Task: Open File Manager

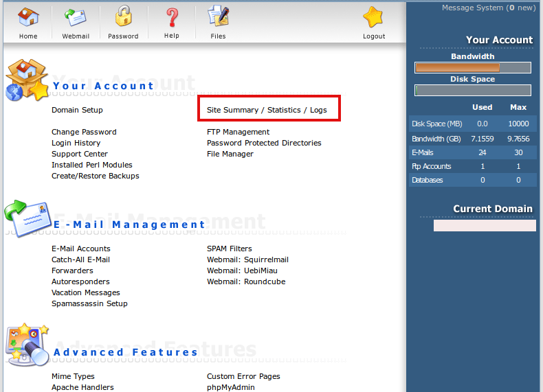Action: click(230, 154)
